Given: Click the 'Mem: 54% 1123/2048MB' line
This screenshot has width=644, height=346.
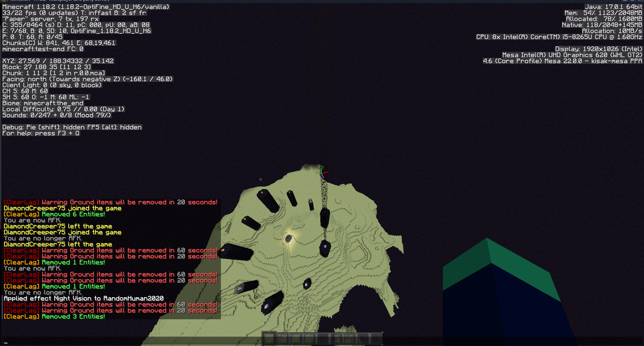Looking at the screenshot, I should (x=603, y=13).
